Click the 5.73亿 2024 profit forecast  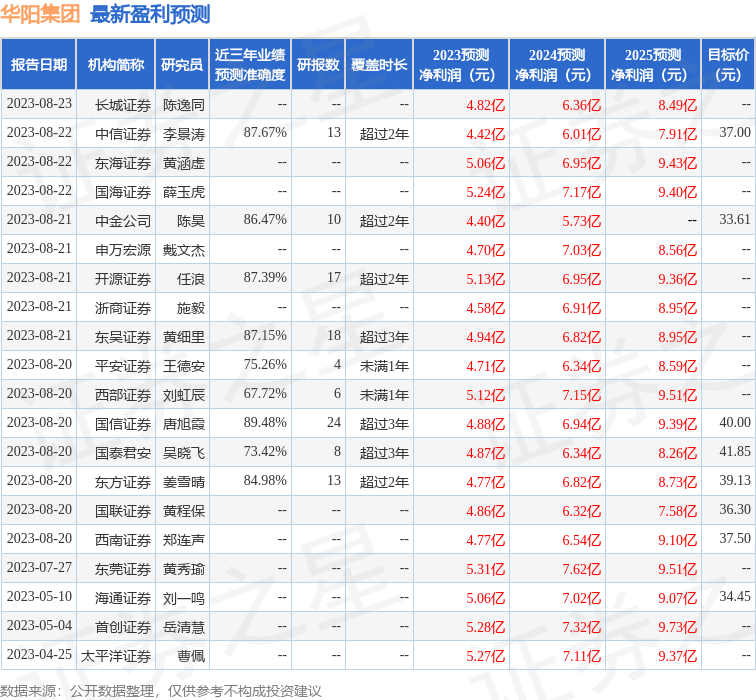[581, 221]
